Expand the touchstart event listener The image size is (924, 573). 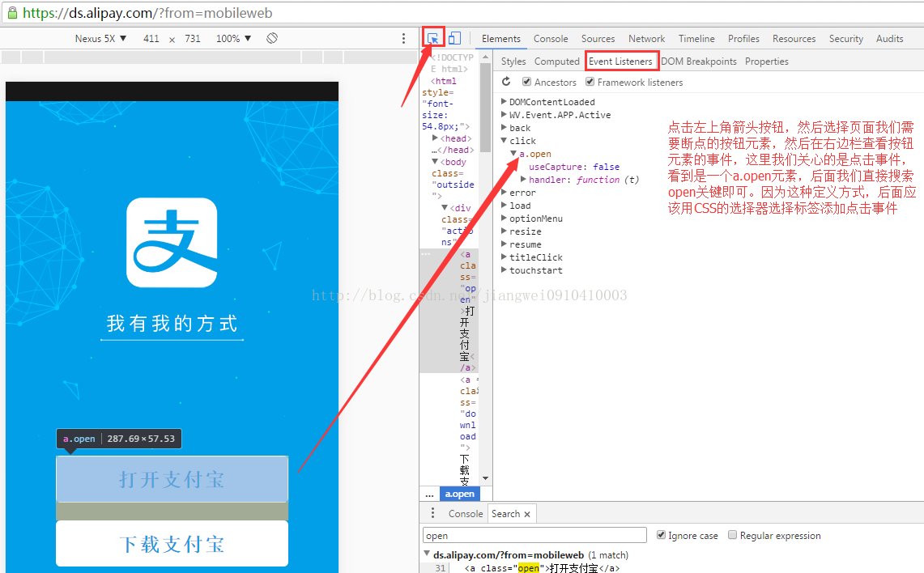tap(504, 270)
